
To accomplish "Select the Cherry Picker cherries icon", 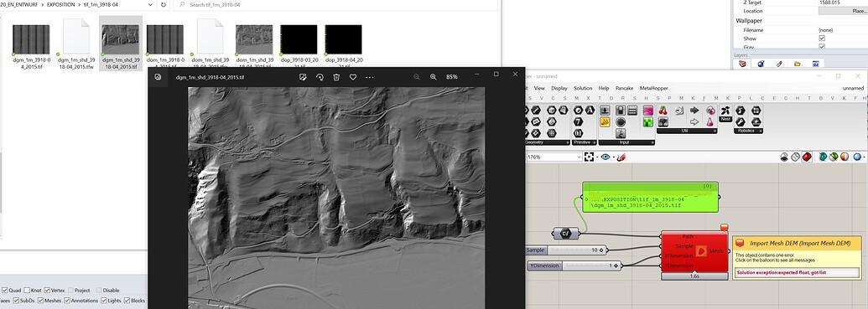I will coord(663,111).
